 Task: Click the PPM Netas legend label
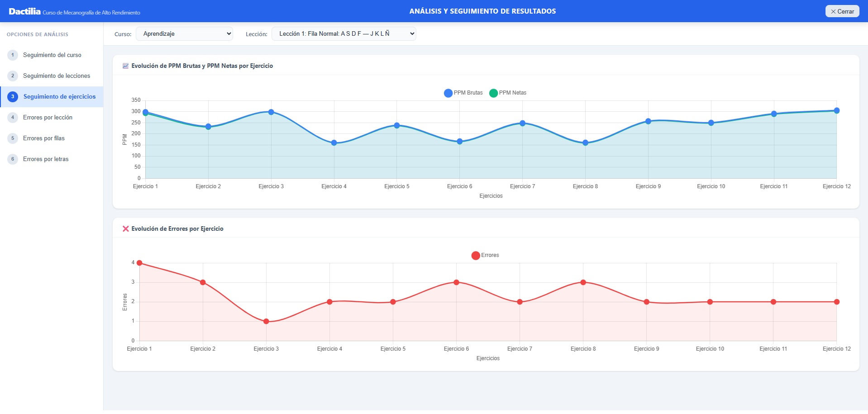513,93
